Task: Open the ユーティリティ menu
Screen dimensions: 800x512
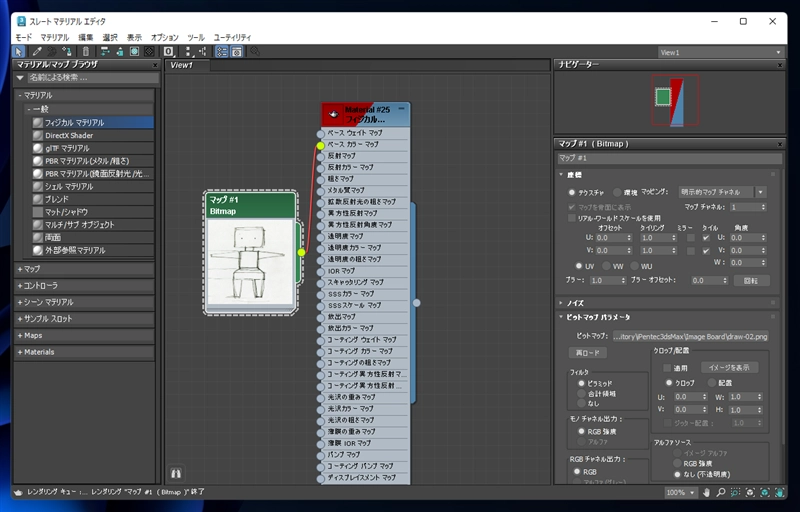Action: (232, 37)
